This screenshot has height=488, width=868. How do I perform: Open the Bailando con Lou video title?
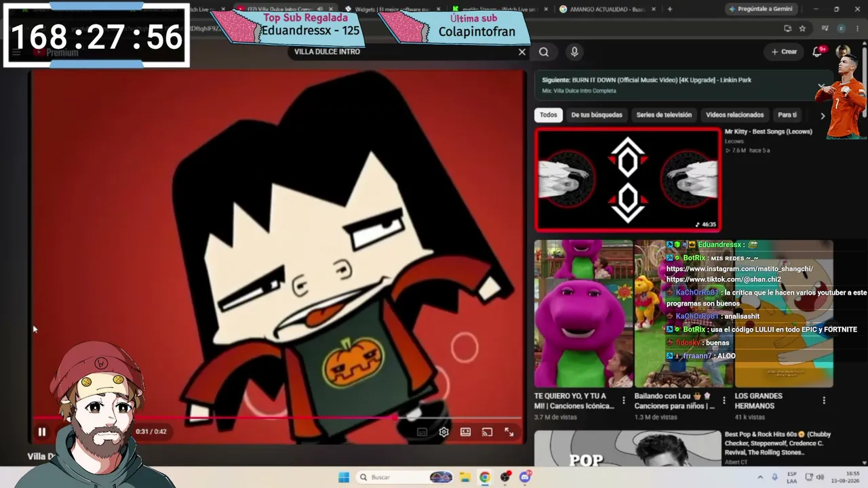click(675, 401)
